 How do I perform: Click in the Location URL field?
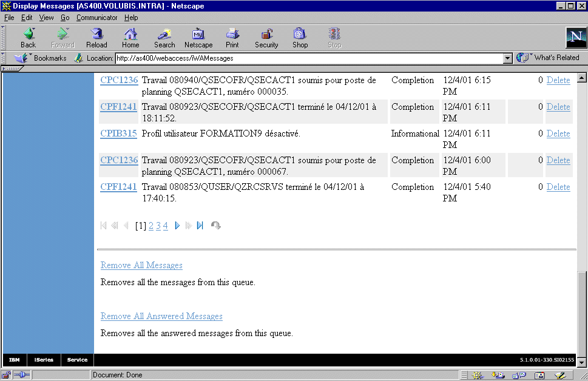[x=309, y=58]
